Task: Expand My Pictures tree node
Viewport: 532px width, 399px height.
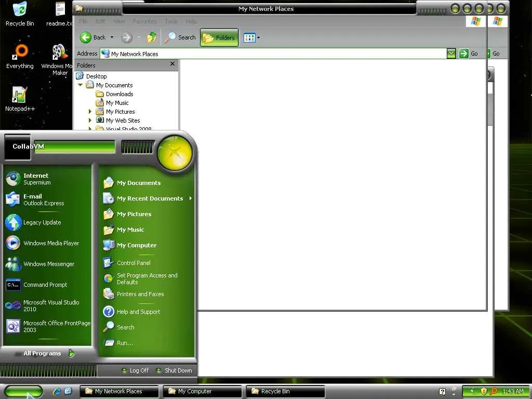Action: [x=90, y=111]
